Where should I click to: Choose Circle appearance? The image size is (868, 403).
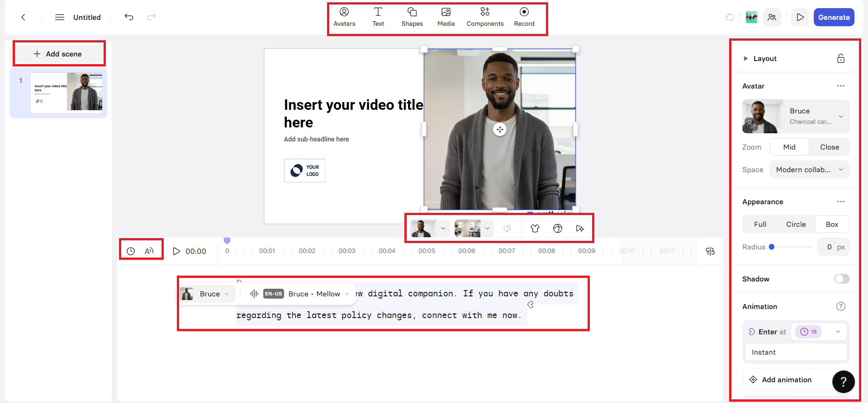pyautogui.click(x=796, y=224)
